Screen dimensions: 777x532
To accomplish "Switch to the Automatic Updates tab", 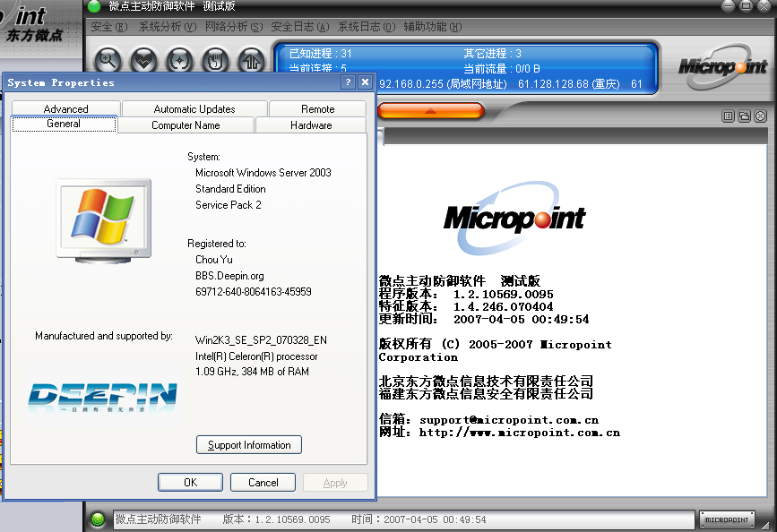I will coord(194,109).
